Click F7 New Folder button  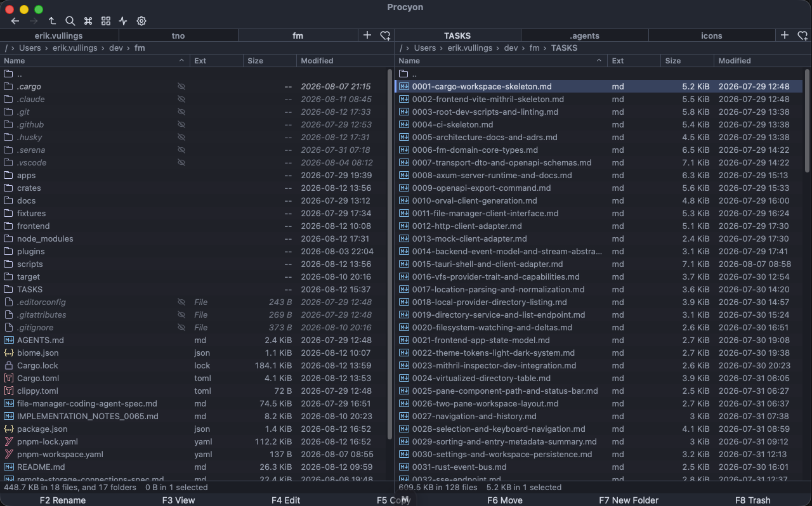(x=629, y=500)
